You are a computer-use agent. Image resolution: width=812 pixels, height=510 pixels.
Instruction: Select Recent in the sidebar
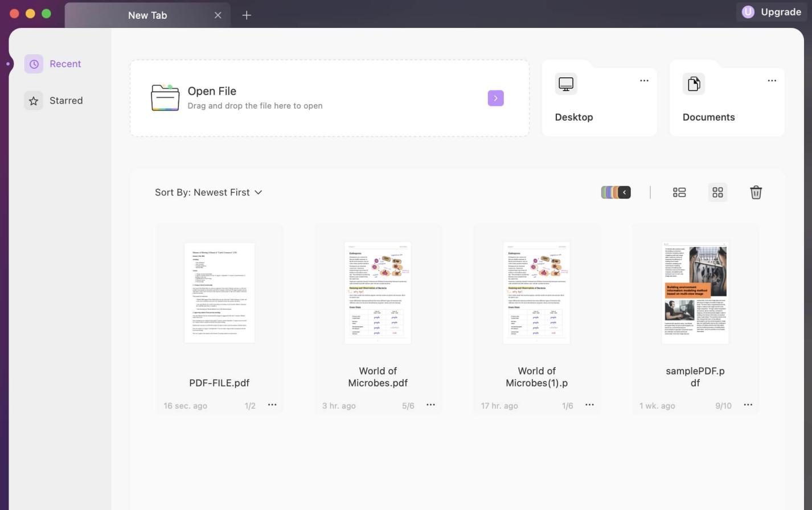coord(54,64)
